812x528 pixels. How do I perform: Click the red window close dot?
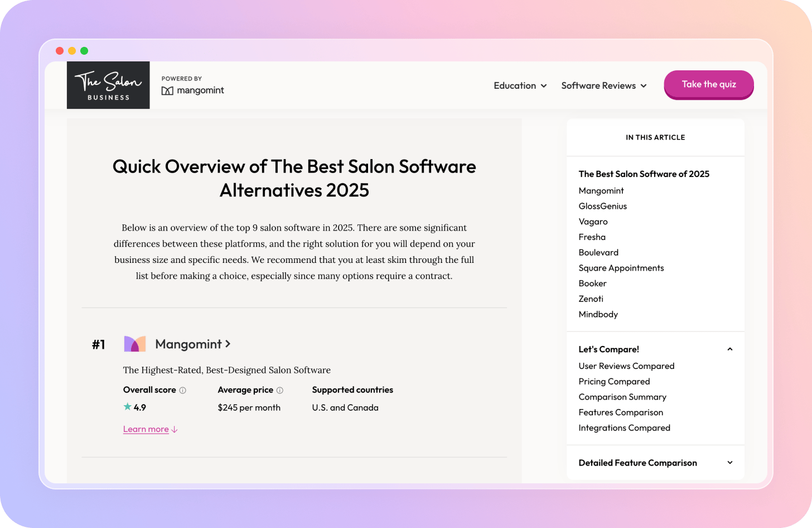[60, 51]
